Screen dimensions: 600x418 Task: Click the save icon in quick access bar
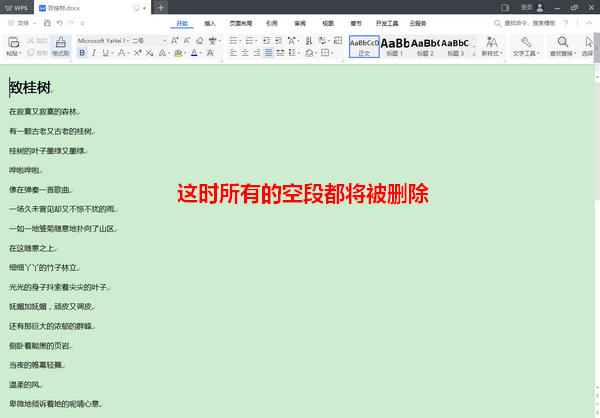48,21
